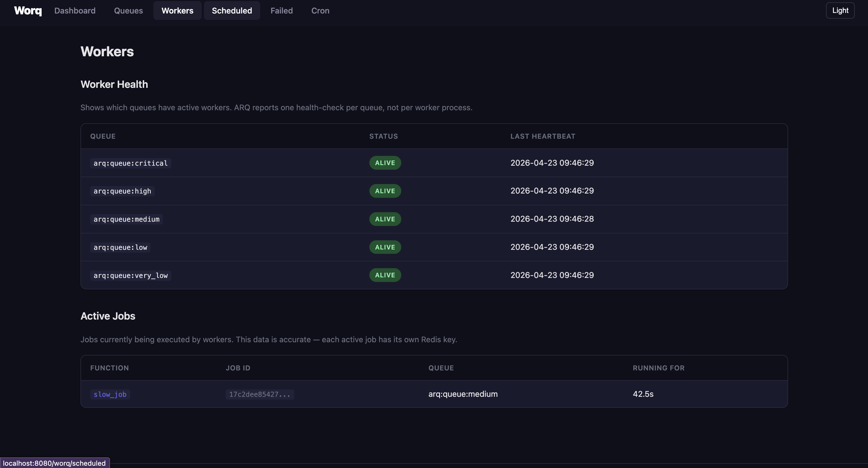The width and height of the screenshot is (868, 468).
Task: Click the Active Jobs section heading
Action: tap(108, 316)
